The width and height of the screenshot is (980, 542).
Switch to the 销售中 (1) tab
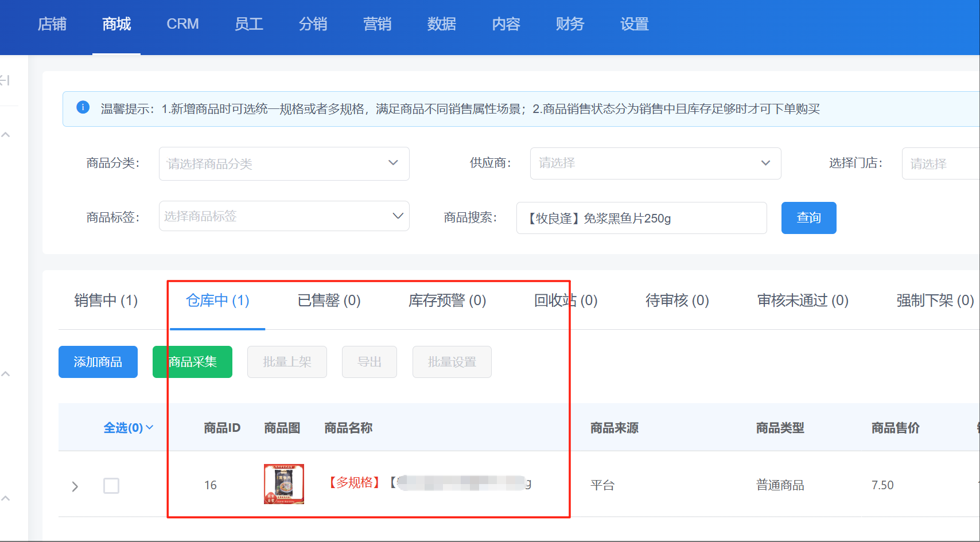[x=106, y=301]
